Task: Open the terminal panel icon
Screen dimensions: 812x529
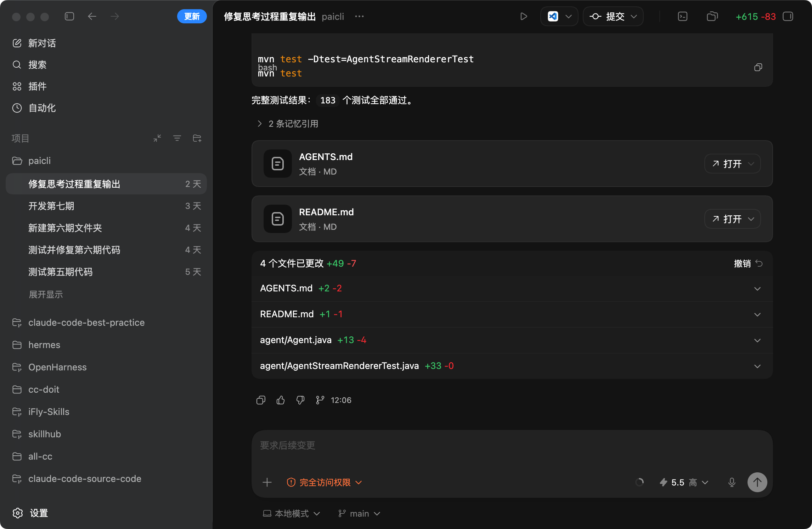Action: point(682,17)
